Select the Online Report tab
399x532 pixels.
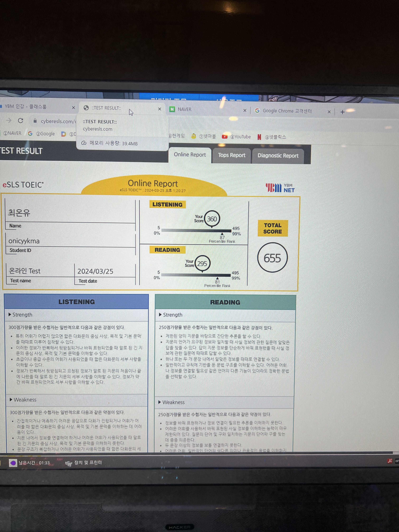(x=190, y=155)
